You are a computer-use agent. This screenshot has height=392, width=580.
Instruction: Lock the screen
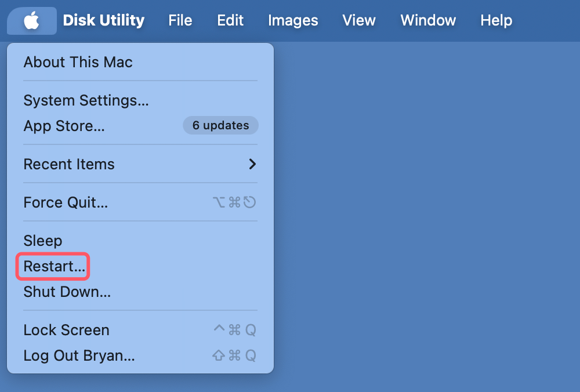[x=66, y=330]
